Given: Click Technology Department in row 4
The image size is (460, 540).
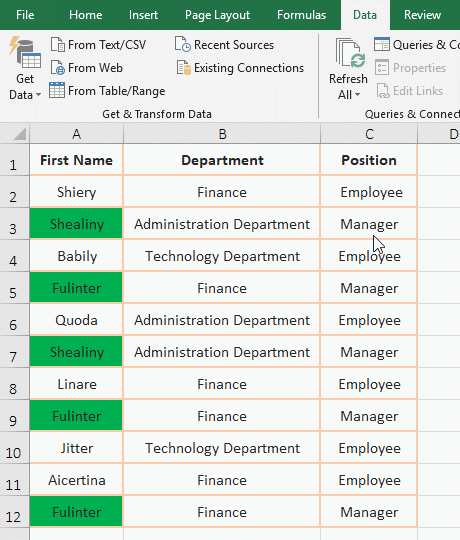Looking at the screenshot, I should pos(222,256).
